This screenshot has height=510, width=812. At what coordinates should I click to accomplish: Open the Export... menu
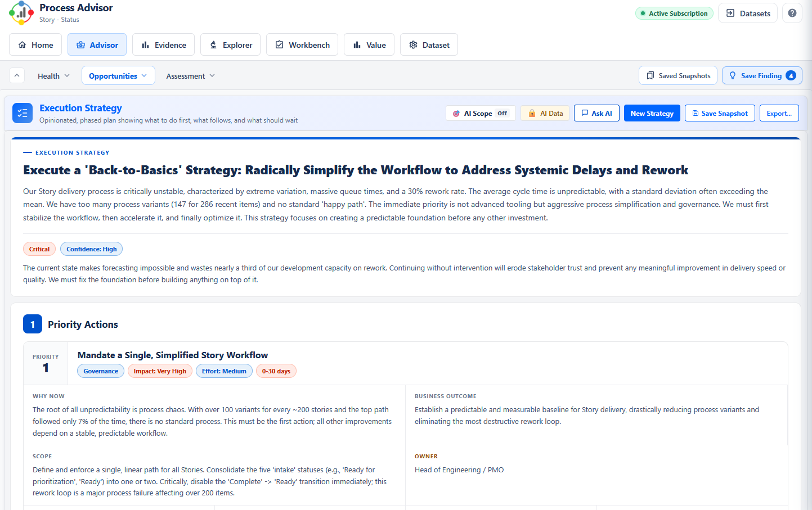pos(779,113)
